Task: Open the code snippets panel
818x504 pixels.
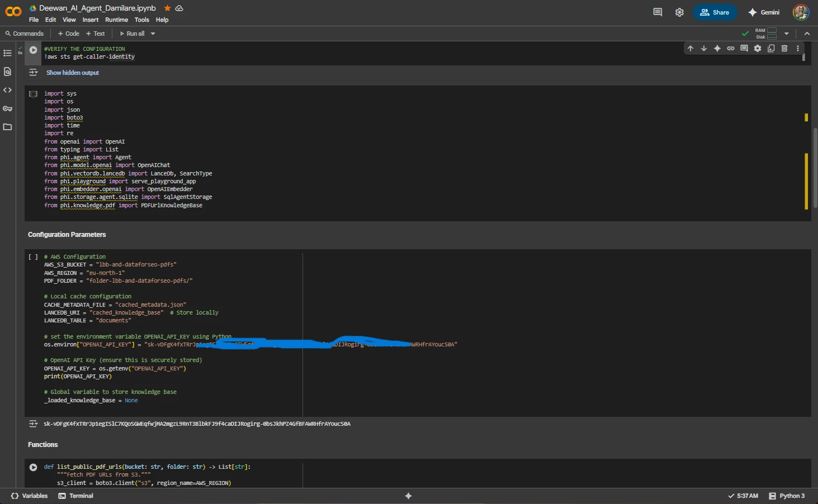Action: [7, 90]
